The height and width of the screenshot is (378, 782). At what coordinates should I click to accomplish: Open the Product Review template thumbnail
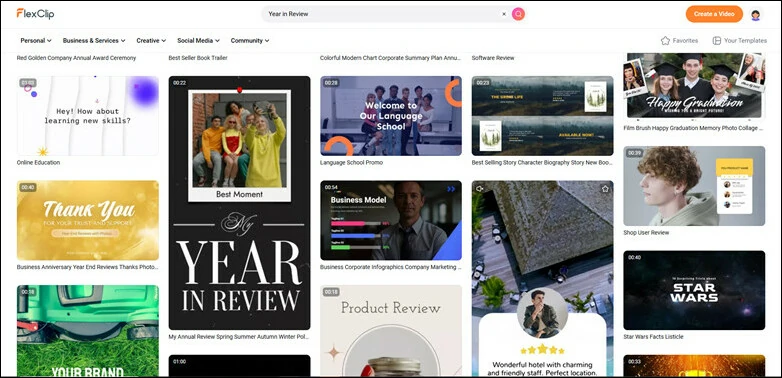(391, 331)
